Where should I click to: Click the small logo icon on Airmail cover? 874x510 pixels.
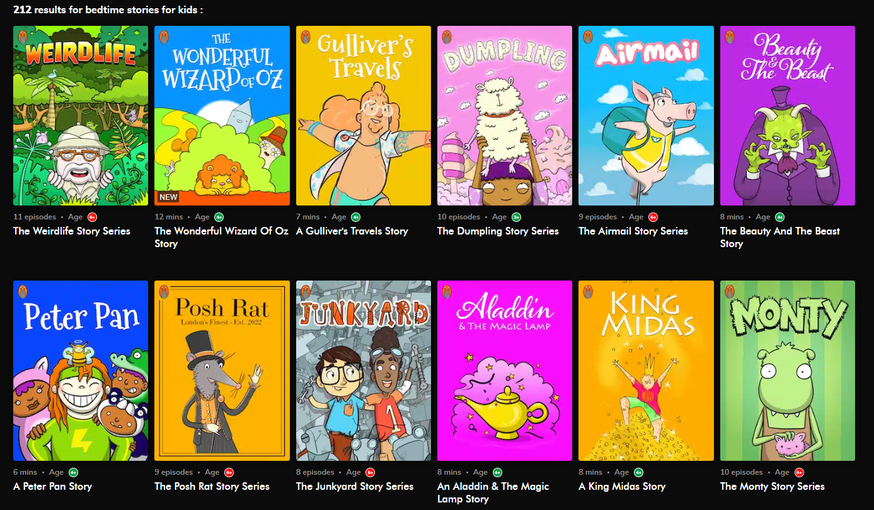(588, 37)
